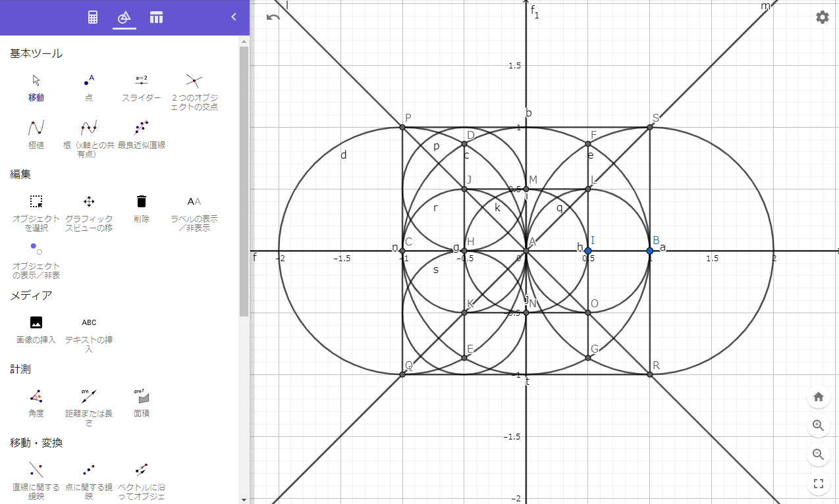Open the graphics view settings gear
Screen dimensions: 839x504
(823, 17)
